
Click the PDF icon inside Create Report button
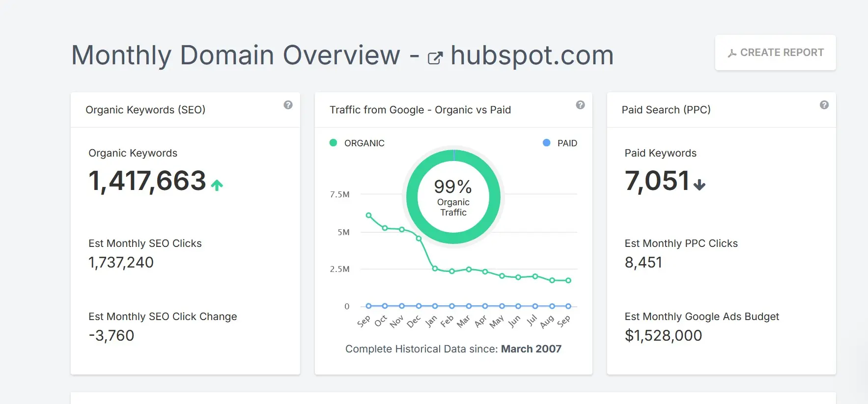coord(732,52)
